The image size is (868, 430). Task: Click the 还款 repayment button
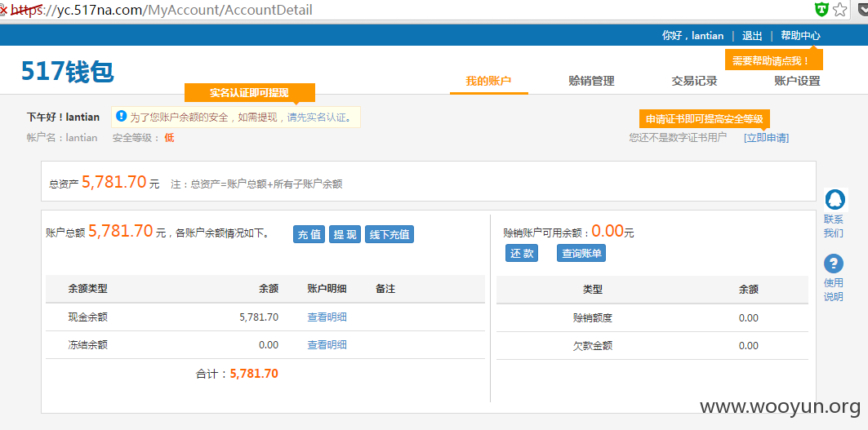522,253
